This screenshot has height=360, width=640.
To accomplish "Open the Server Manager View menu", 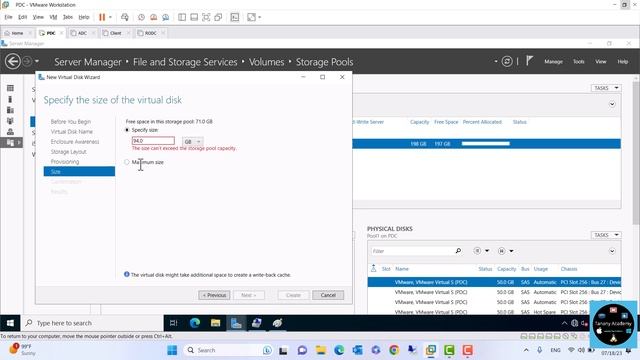I will [600, 62].
